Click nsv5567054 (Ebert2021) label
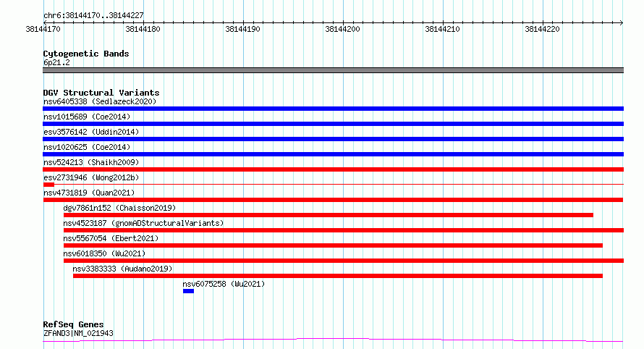This screenshot has width=644, height=349. click(111, 238)
